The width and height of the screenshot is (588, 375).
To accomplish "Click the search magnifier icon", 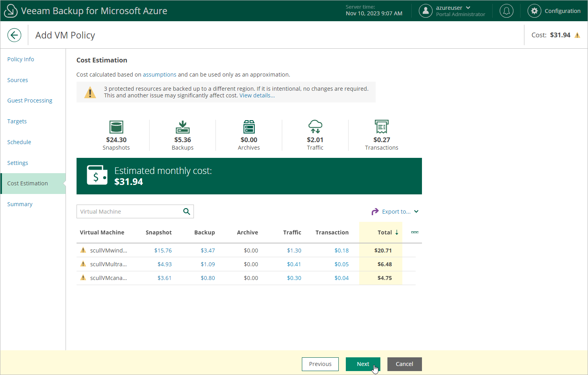I will click(187, 212).
